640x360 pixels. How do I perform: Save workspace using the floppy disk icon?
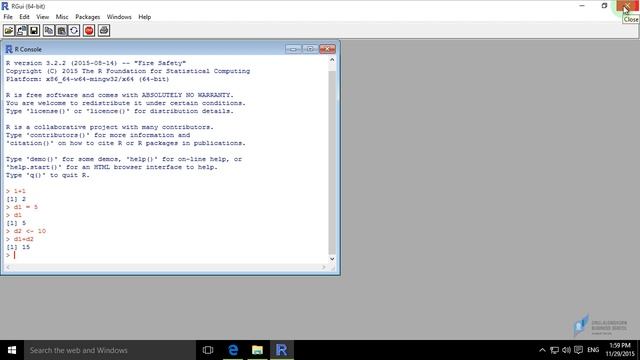pyautogui.click(x=34, y=31)
